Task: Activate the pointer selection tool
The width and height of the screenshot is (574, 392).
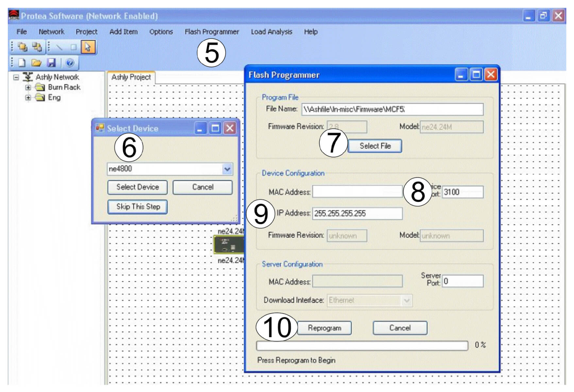Action: [x=88, y=47]
